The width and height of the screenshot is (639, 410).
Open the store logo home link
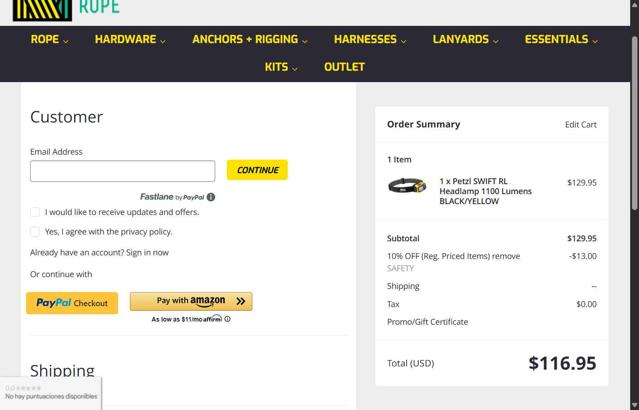(66, 9)
